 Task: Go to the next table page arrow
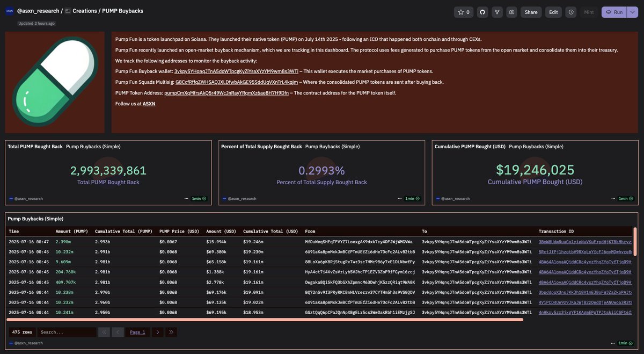pos(157,332)
